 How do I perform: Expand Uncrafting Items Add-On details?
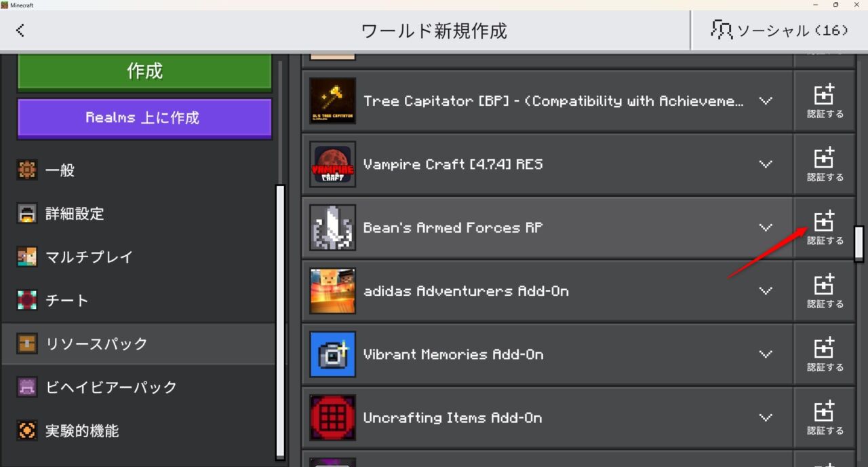coord(766,417)
